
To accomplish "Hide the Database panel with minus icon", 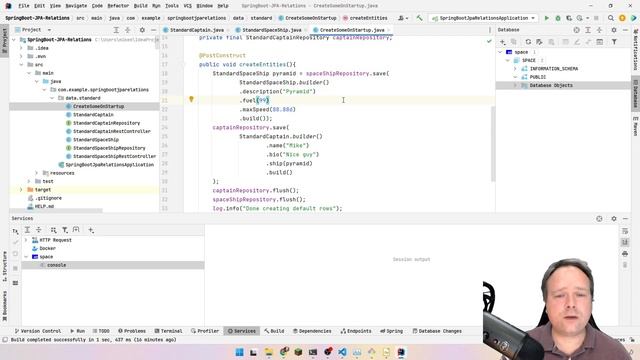I will [x=625, y=30].
